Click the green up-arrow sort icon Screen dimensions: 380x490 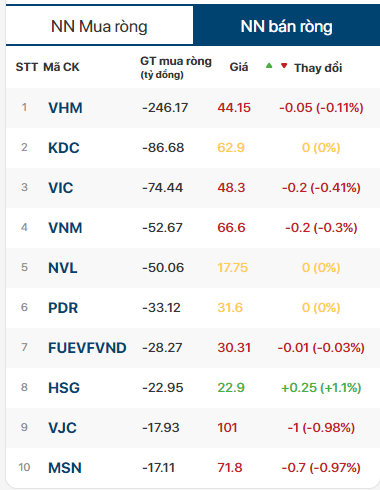click(269, 66)
